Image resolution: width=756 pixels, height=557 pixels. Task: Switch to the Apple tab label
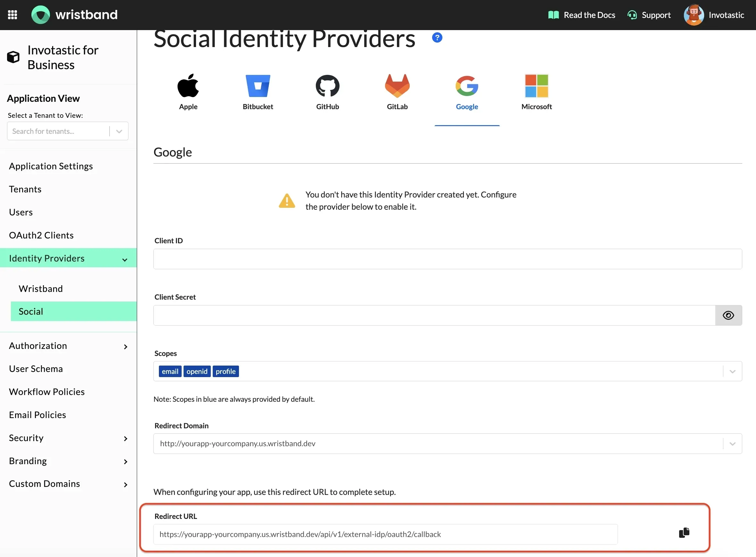pyautogui.click(x=188, y=107)
